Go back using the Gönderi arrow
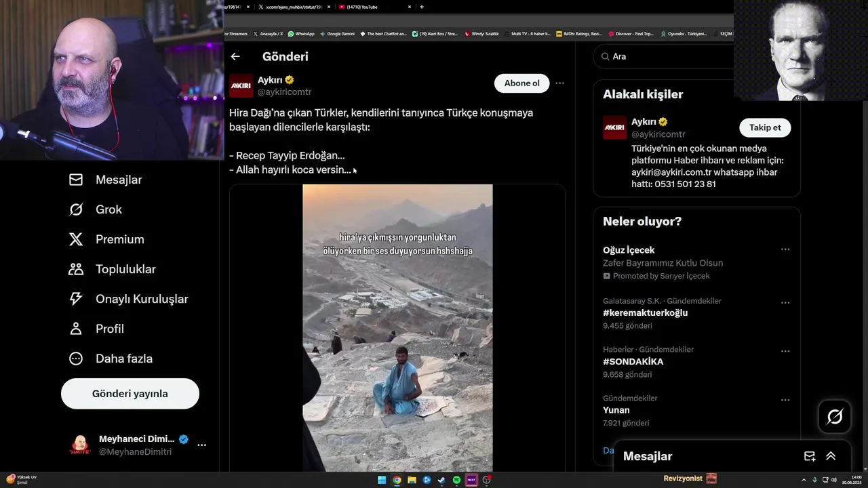Screen dimensions: 868x488 click(235, 57)
